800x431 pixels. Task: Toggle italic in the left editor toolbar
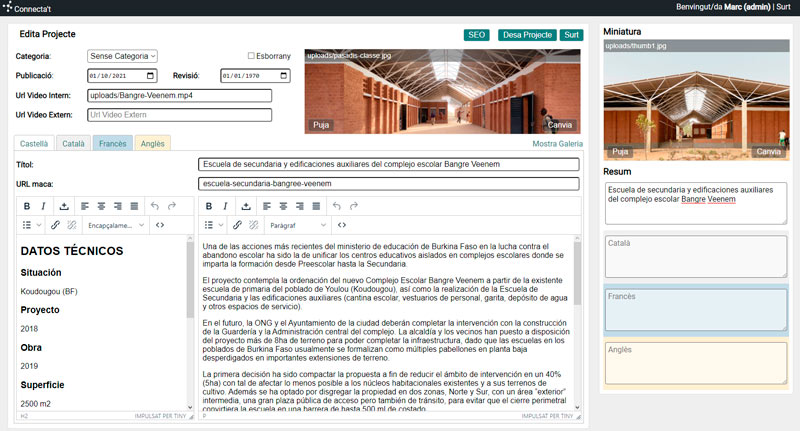pyautogui.click(x=43, y=206)
